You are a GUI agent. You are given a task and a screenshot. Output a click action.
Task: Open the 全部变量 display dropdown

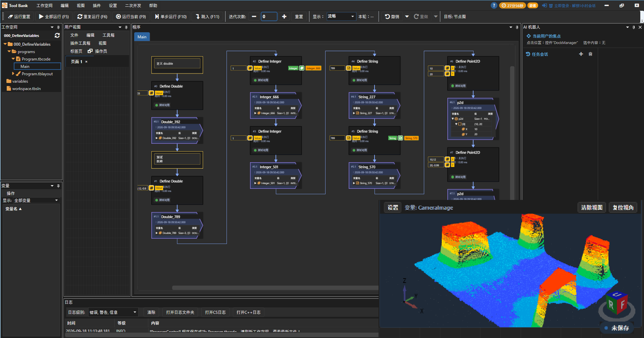[36, 200]
